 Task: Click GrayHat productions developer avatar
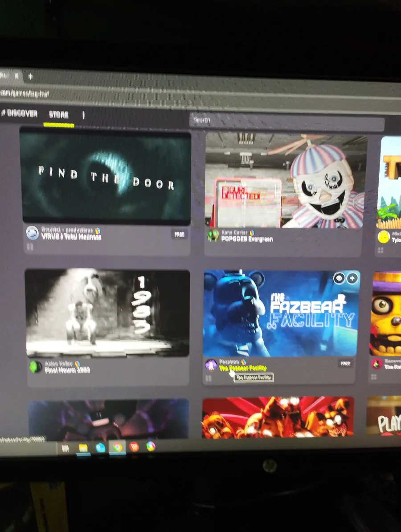[x=32, y=233]
